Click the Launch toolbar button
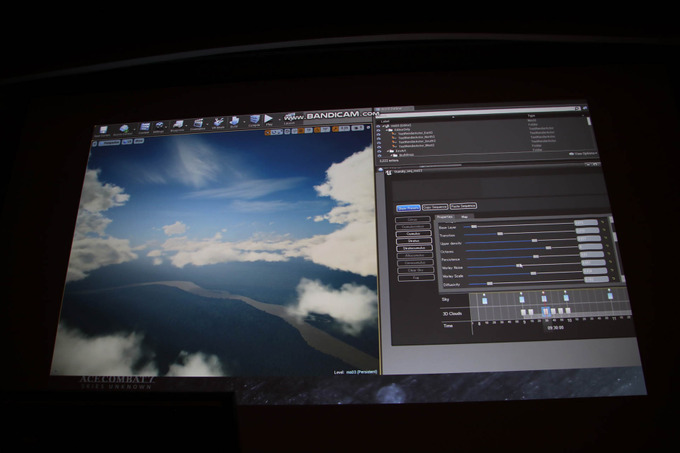This screenshot has width=680, height=453. tap(289, 117)
